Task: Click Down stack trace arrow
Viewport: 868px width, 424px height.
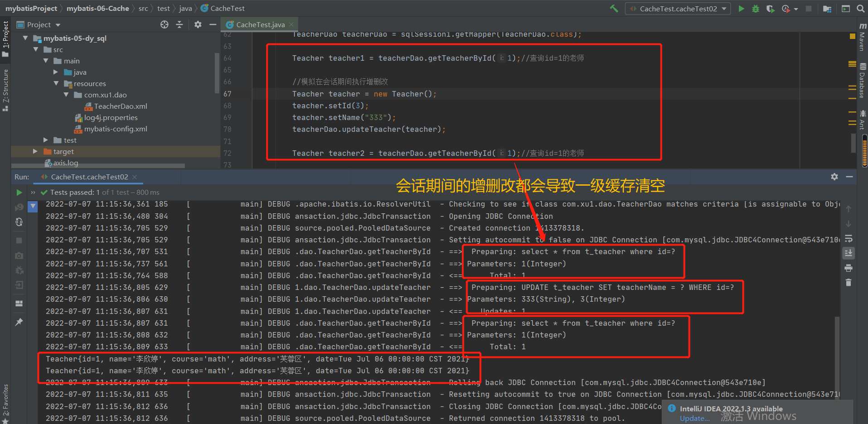Action: pyautogui.click(x=849, y=224)
